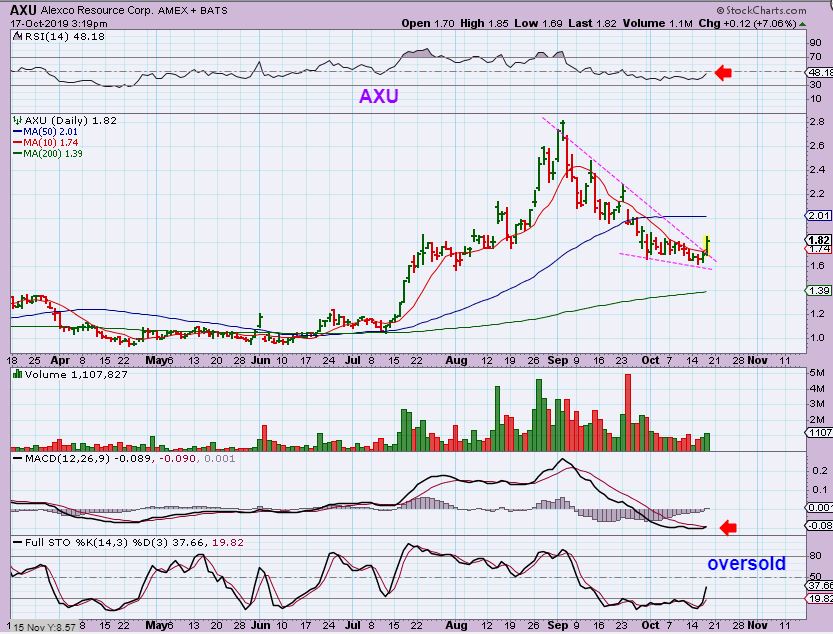Click the 48.18 RSI value tag on right axis
Image resolution: width=833 pixels, height=634 pixels.
819,72
